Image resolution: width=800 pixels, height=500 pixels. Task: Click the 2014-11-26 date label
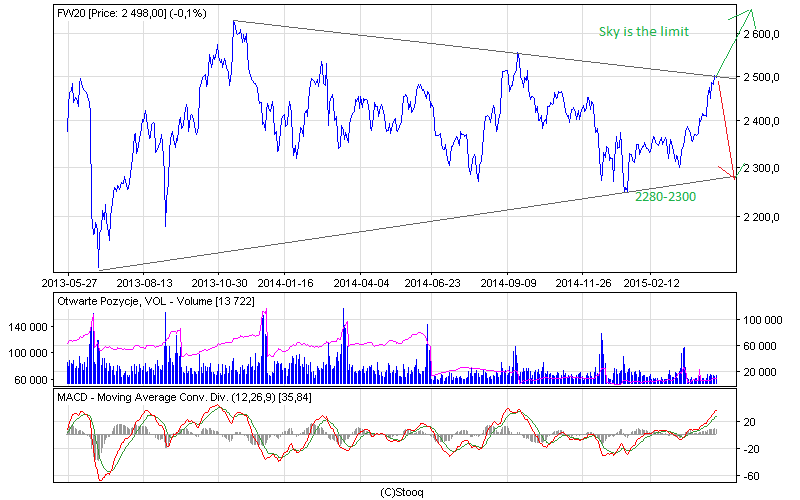pos(583,283)
